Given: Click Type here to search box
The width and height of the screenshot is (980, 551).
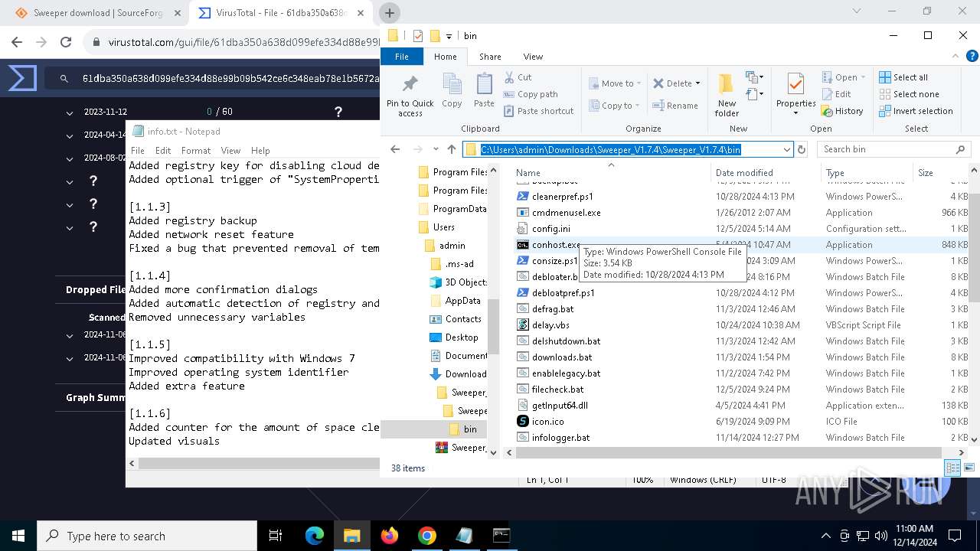Looking at the screenshot, I should click(x=147, y=536).
